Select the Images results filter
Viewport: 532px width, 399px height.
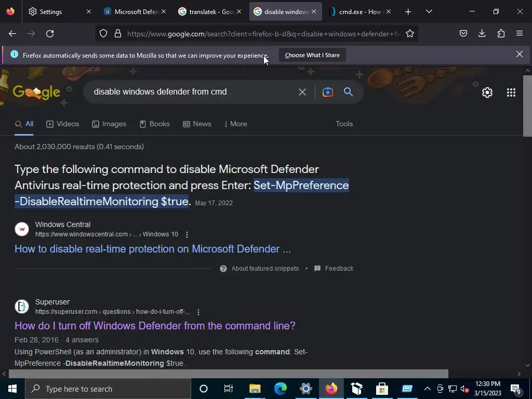(x=109, y=124)
